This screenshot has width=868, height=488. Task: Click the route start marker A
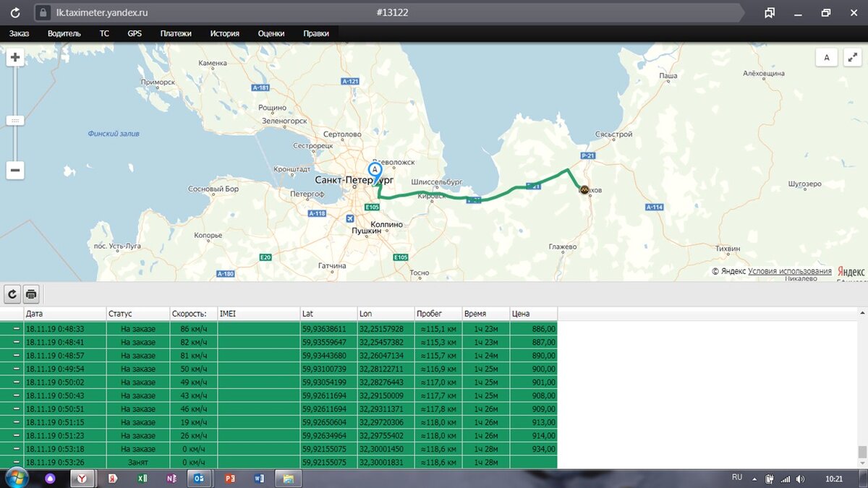pos(375,172)
